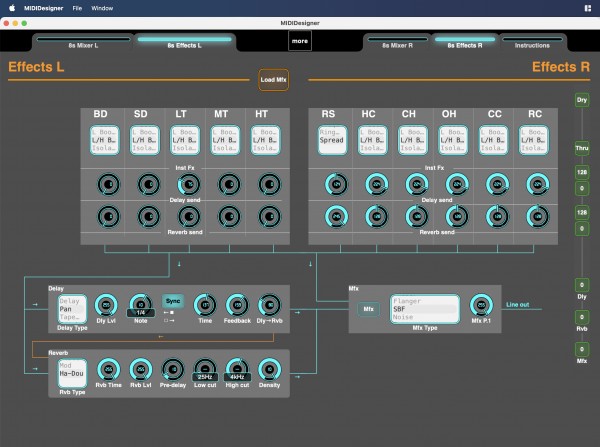Click the OH Delay send knob

coord(457,184)
